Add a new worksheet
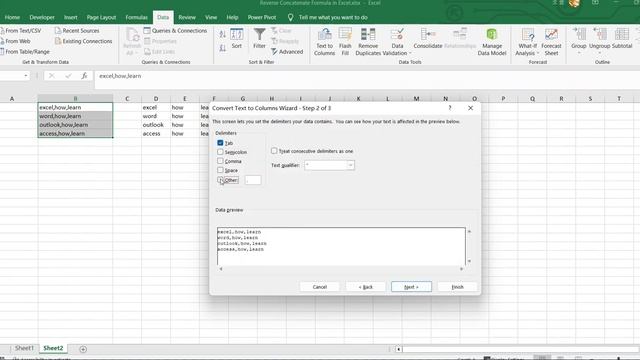Viewport: 640px width, 360px height. (83, 349)
